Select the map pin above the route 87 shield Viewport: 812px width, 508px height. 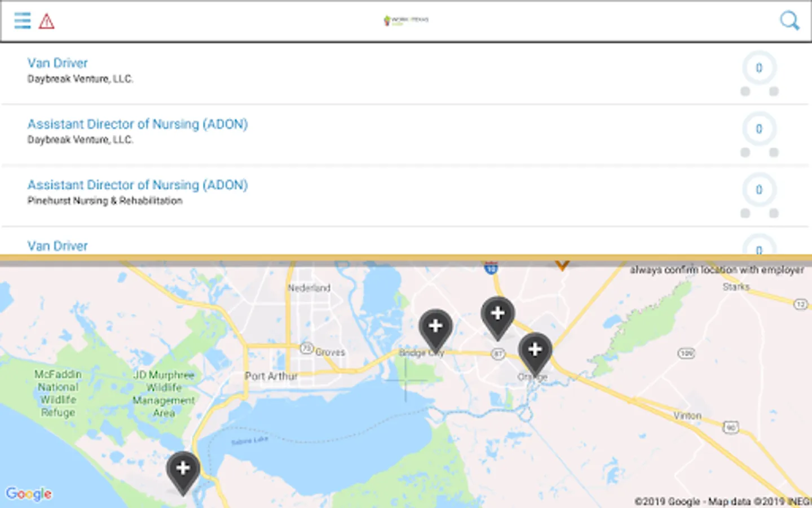[497, 318]
